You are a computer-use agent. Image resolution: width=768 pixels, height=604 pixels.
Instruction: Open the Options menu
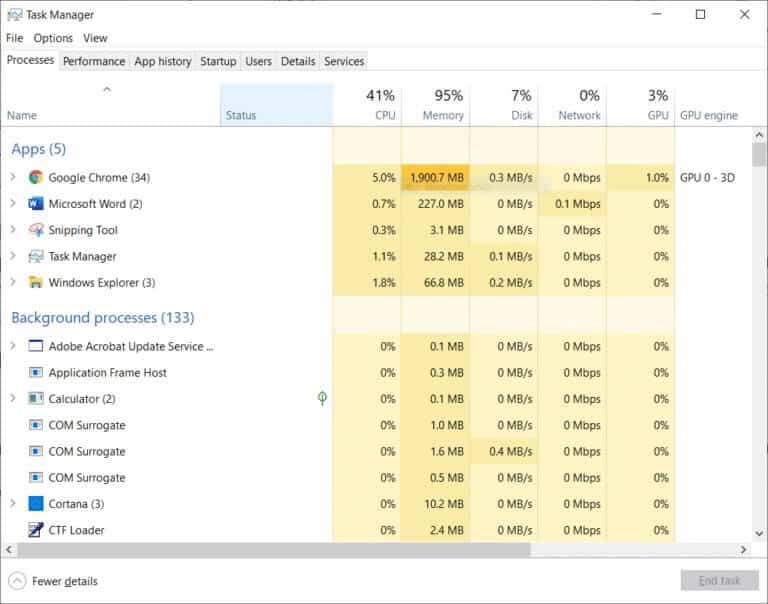point(53,38)
